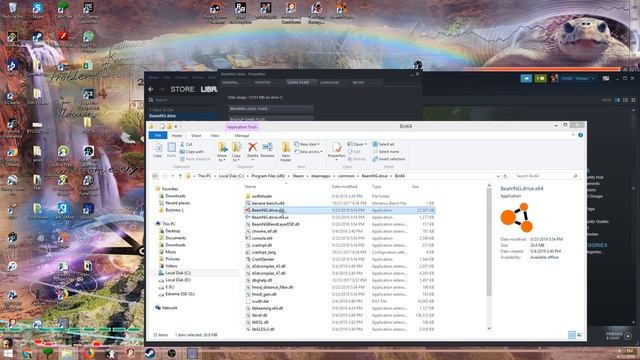Select Local Disk (C:) in navigation pane
The width and height of the screenshot is (640, 360).
tap(178, 273)
